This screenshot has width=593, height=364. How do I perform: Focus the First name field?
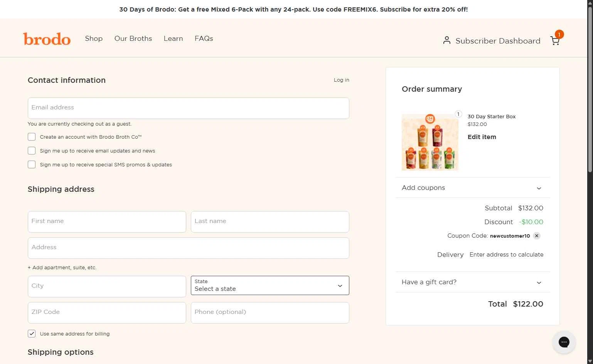click(x=107, y=222)
